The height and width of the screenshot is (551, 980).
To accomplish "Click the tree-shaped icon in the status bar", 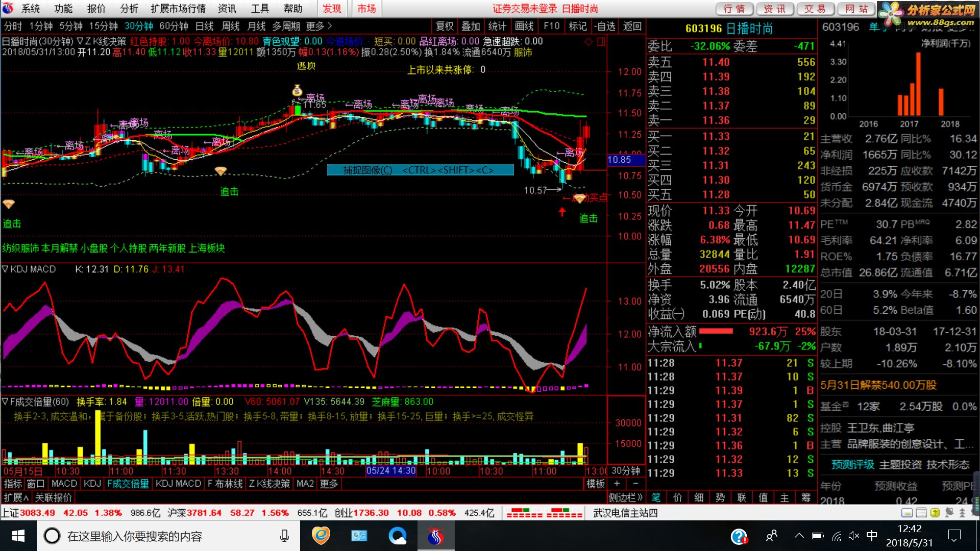I will 962,513.
